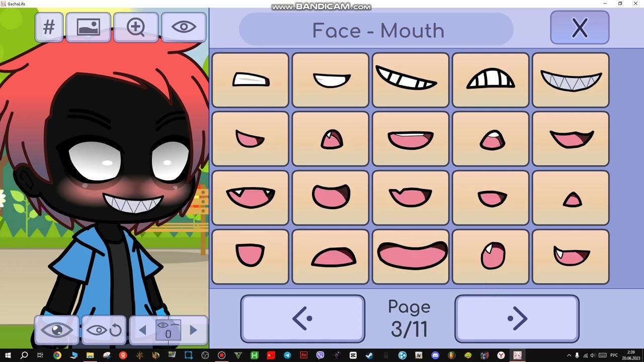Open File Explorer from the taskbar
The height and width of the screenshot is (362, 644).
point(90,355)
